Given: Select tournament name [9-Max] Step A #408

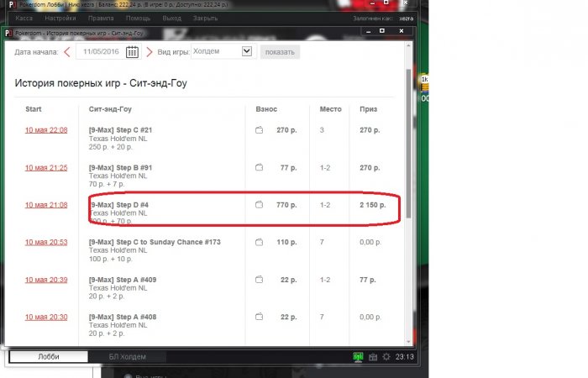Looking at the screenshot, I should point(123,317).
